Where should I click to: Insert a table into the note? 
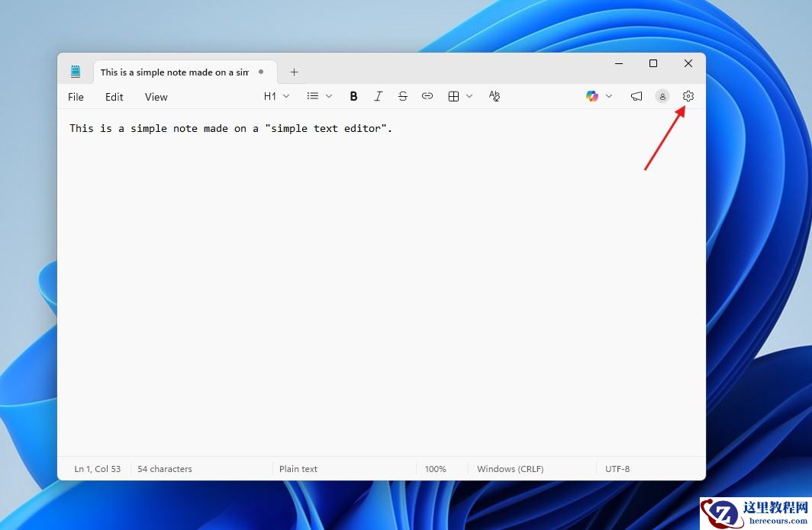tap(453, 96)
